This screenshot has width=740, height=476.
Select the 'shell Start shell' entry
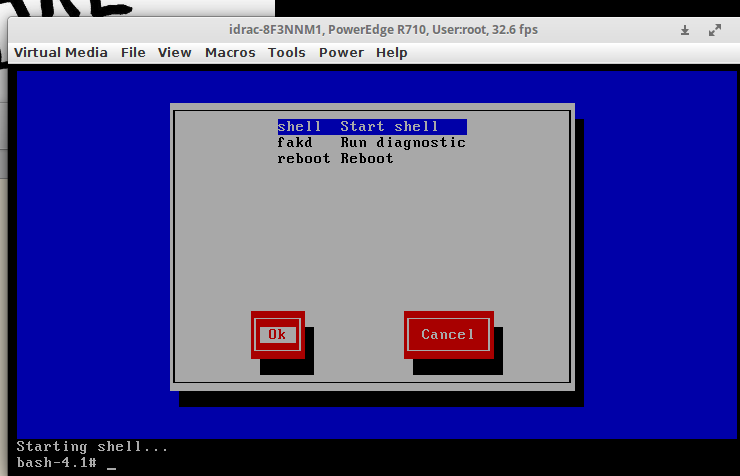372,127
